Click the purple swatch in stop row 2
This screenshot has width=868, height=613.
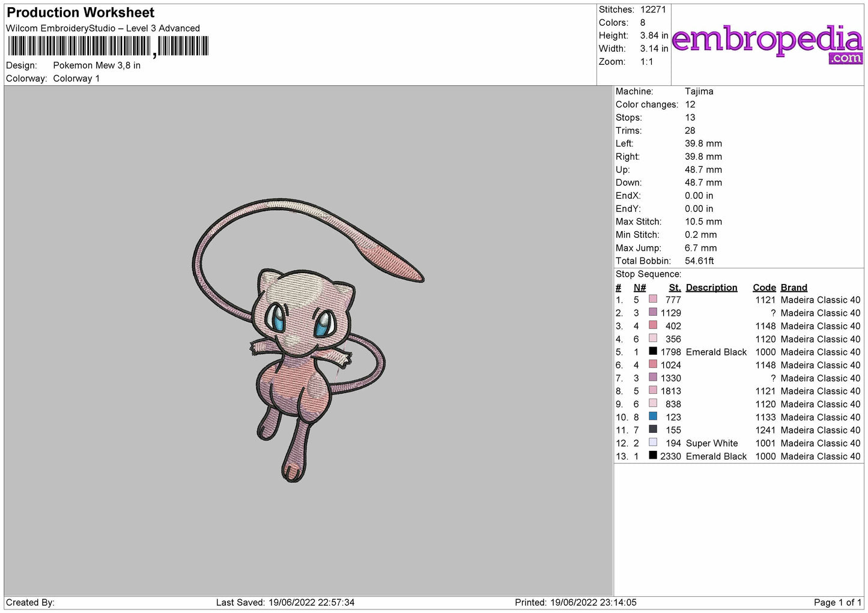pos(653,312)
